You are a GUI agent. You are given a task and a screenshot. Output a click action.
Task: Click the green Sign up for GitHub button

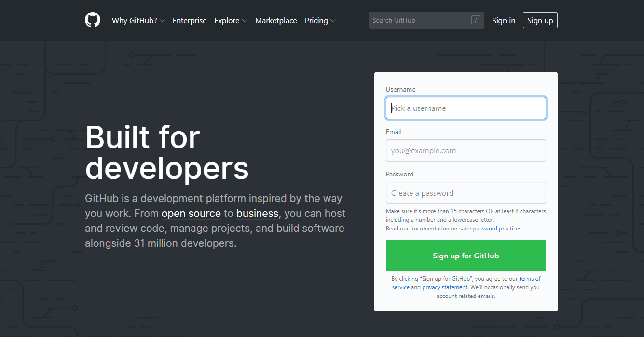tap(466, 256)
